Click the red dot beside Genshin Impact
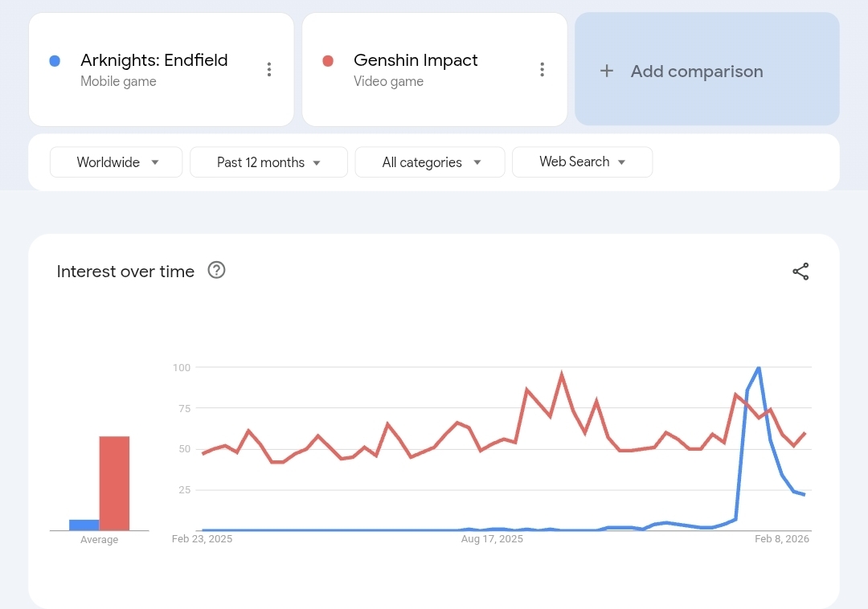 (x=328, y=61)
